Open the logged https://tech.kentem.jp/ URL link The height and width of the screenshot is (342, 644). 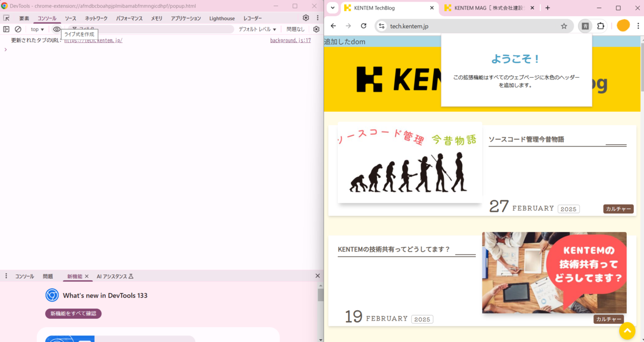tap(93, 41)
